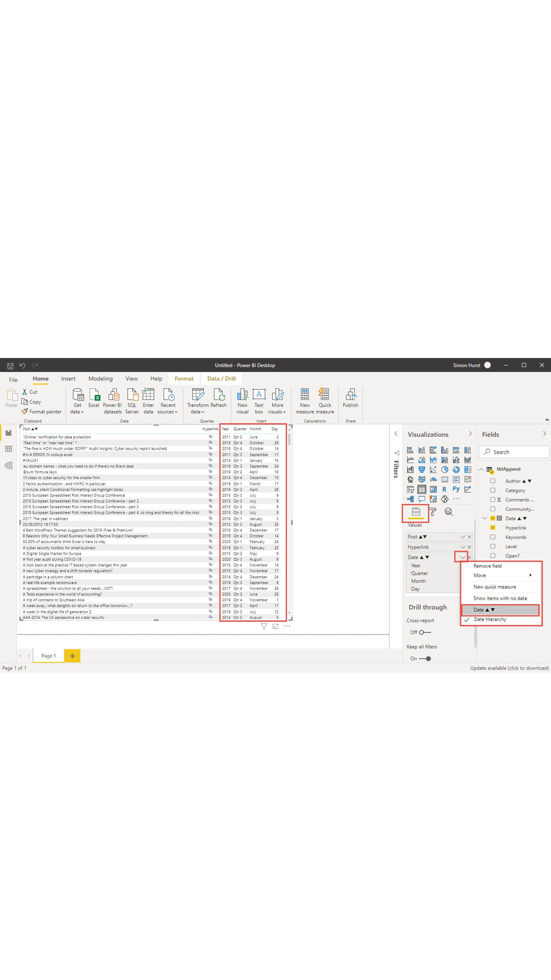Click the filter icon below the table visual
The image size is (551, 980).
[263, 626]
